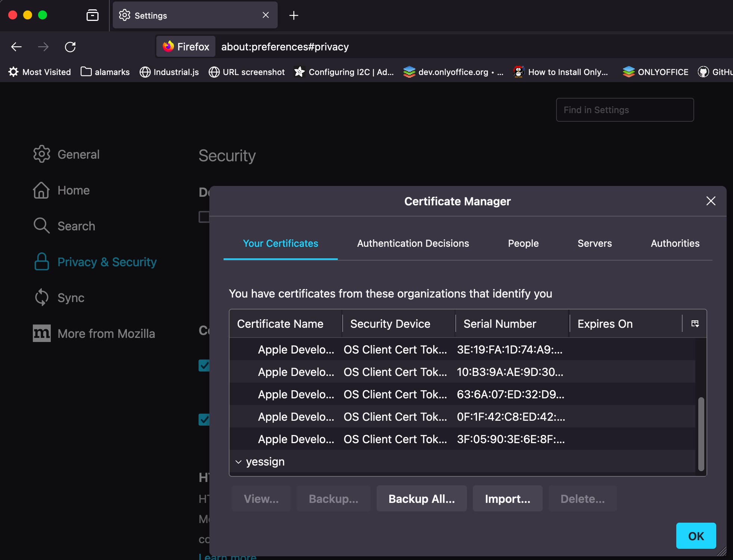Open a new tab with plus icon
Image resolution: width=733 pixels, height=560 pixels.
point(294,15)
